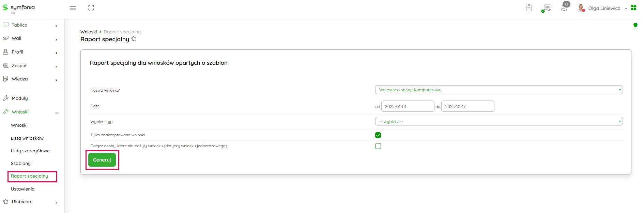Click the start date field 2025-01-01
The height and width of the screenshot is (213, 644).
point(408,107)
